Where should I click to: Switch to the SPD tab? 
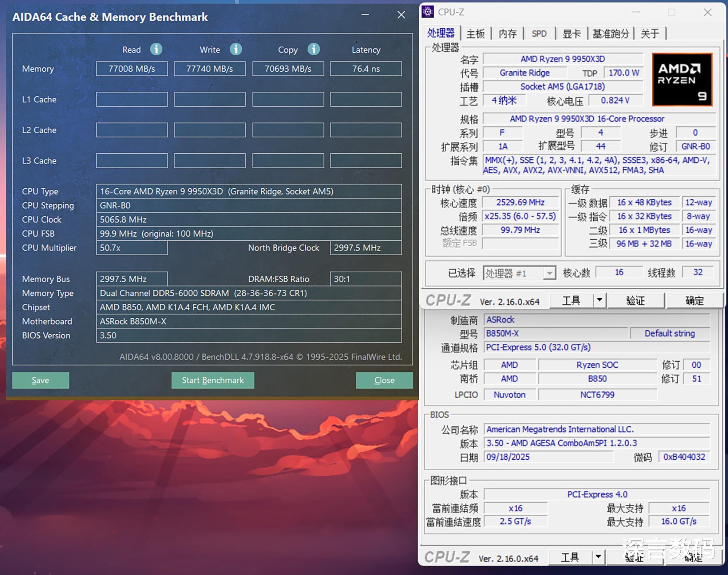pyautogui.click(x=539, y=34)
